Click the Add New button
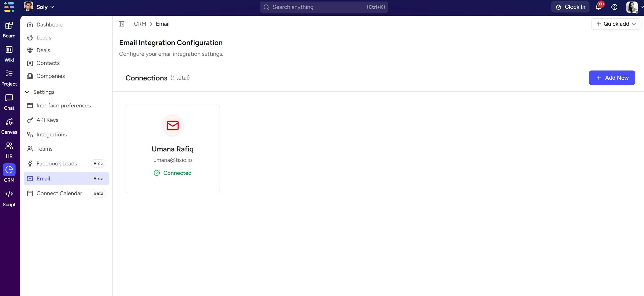Screen dimensions: 644x296 (x=612, y=78)
